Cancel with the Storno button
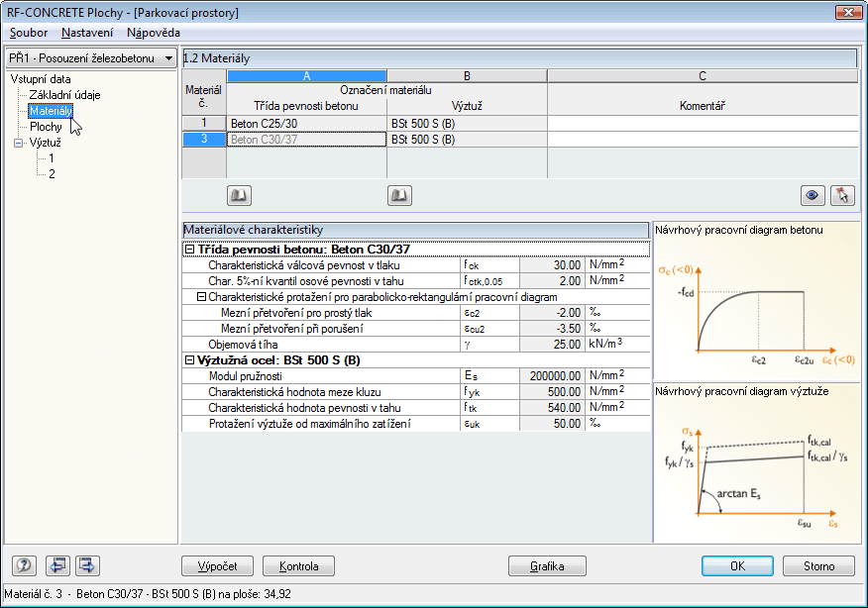This screenshot has width=868, height=608. [x=818, y=566]
